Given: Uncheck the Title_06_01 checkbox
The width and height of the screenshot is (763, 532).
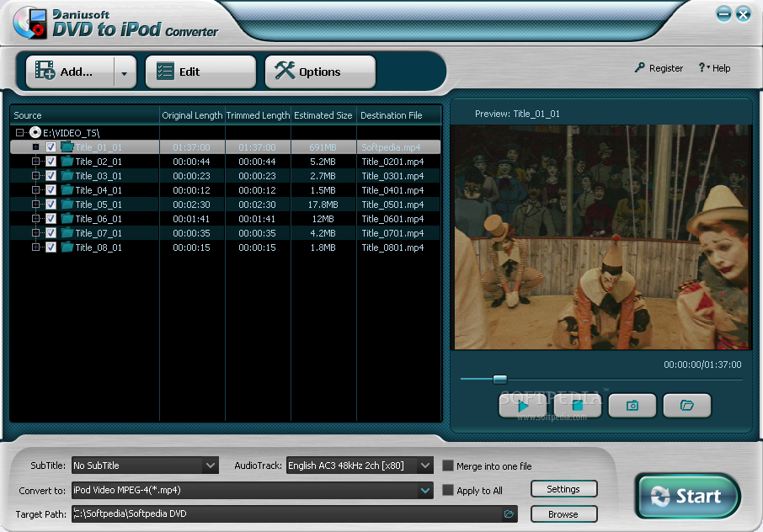Looking at the screenshot, I should coord(51,218).
